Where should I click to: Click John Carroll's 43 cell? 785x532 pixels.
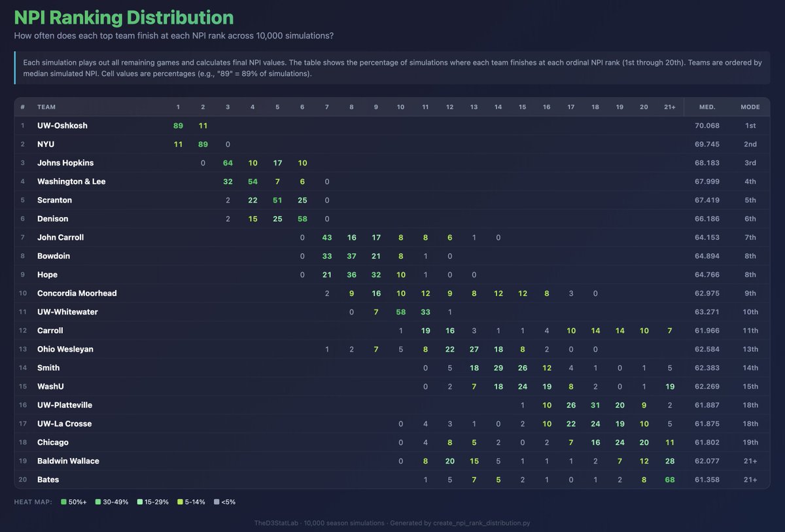(x=327, y=238)
